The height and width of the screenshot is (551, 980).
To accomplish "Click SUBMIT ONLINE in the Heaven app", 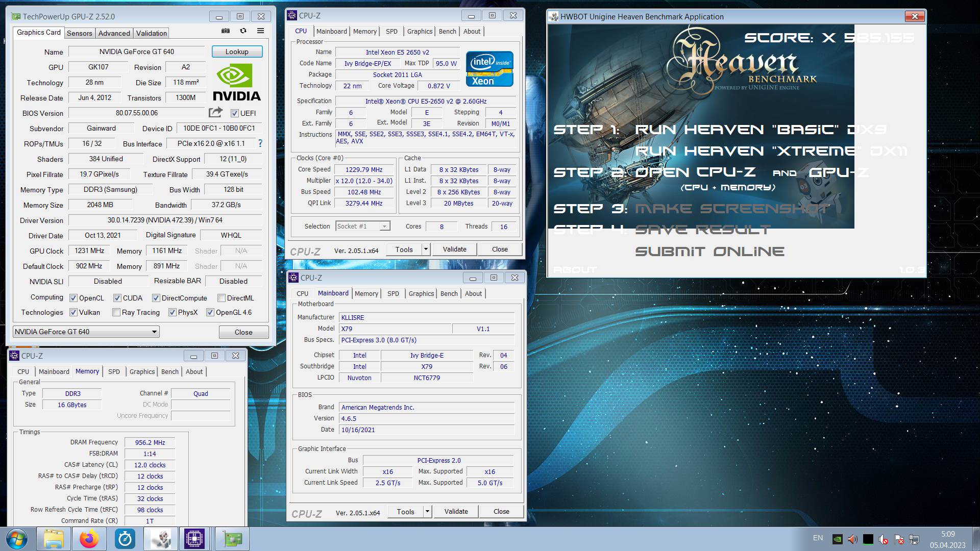I will pyautogui.click(x=710, y=252).
